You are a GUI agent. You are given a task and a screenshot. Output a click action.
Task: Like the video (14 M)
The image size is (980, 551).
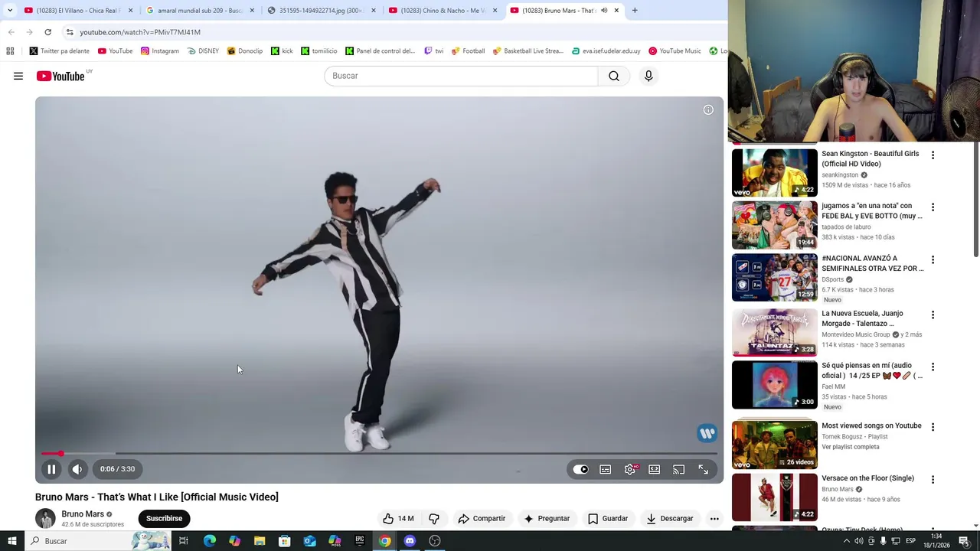click(399, 518)
